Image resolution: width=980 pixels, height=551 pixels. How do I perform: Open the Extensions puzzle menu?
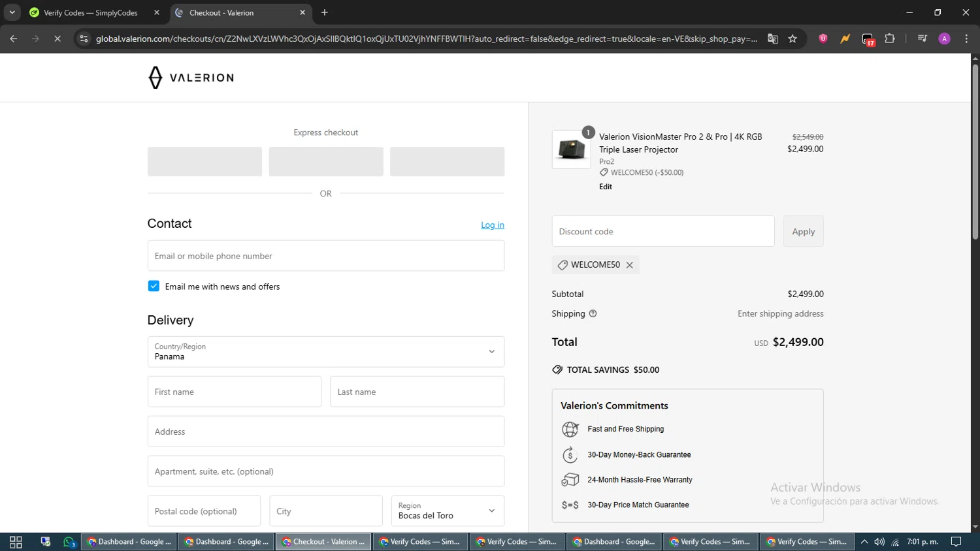coord(890,39)
